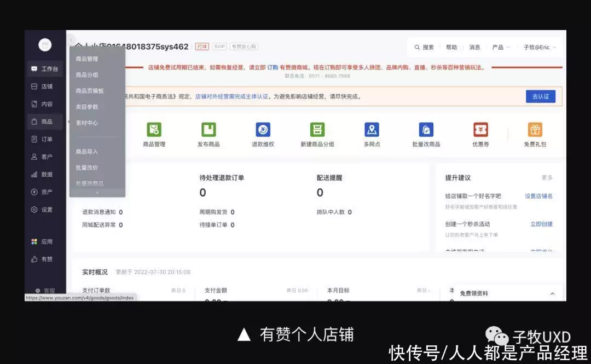The height and width of the screenshot is (364, 591).
Task: Collapse the 免费领资料 panel chevron
Action: coord(553,293)
